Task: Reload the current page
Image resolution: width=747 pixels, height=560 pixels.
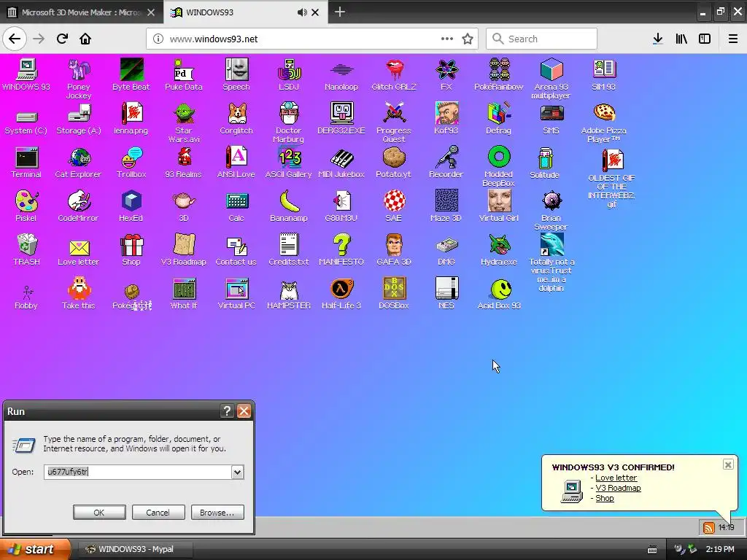Action: (x=62, y=39)
